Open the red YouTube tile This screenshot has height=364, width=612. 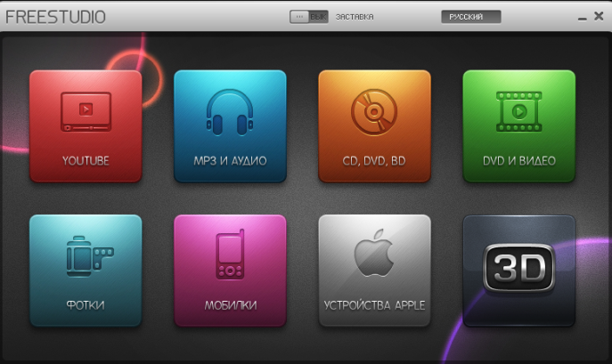click(x=86, y=126)
